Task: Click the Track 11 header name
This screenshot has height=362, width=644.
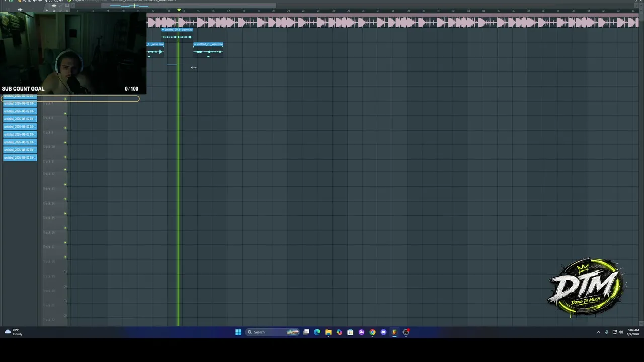Action: [x=49, y=161]
